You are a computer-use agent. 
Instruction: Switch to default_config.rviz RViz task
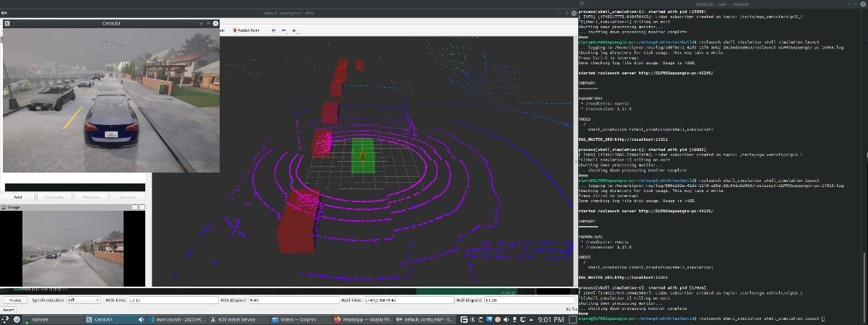424,319
